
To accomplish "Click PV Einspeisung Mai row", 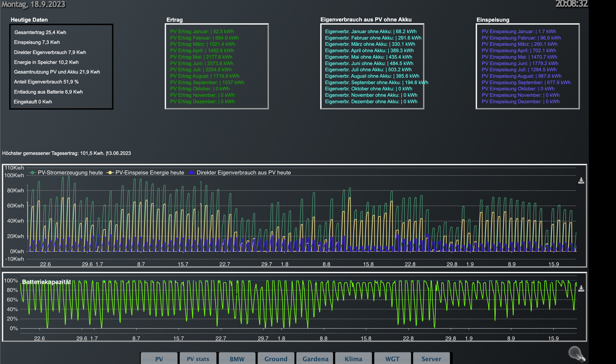I will click(x=519, y=57).
